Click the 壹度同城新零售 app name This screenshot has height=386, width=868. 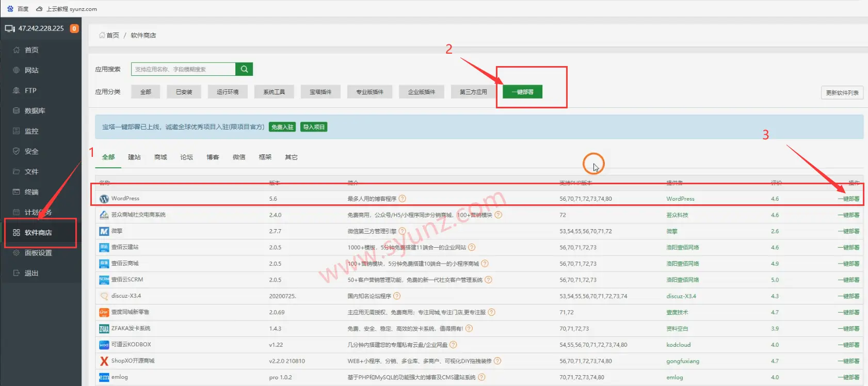[x=130, y=312]
